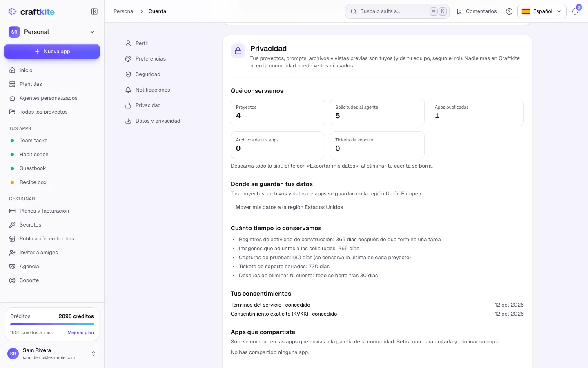Click the Invitar a amigos icon
This screenshot has height=368, width=588.
tap(12, 253)
